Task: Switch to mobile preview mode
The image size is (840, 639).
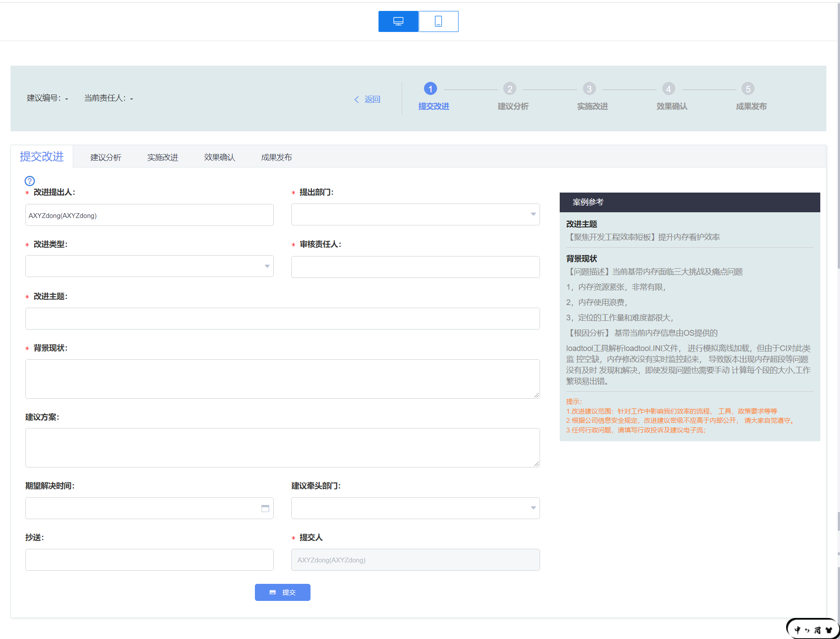Action: [438, 21]
